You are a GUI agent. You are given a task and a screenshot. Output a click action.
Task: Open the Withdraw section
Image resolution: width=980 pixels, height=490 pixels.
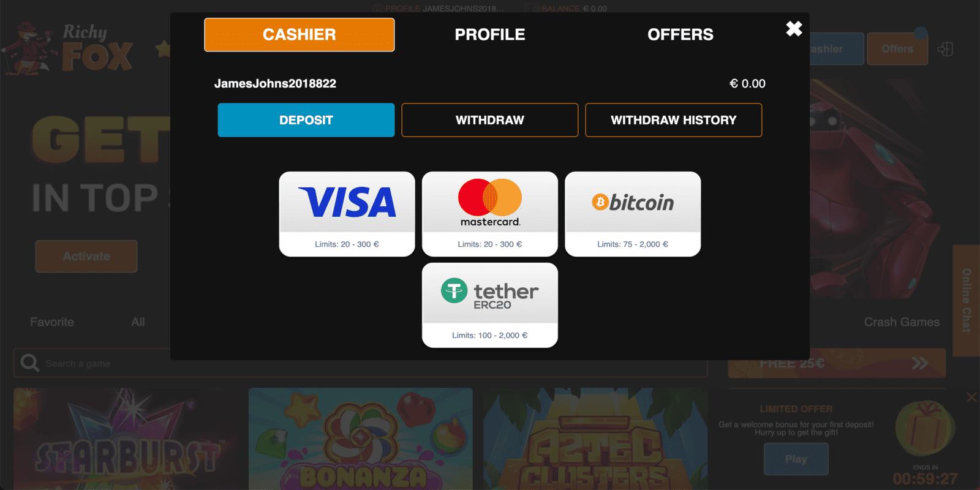pos(490,120)
